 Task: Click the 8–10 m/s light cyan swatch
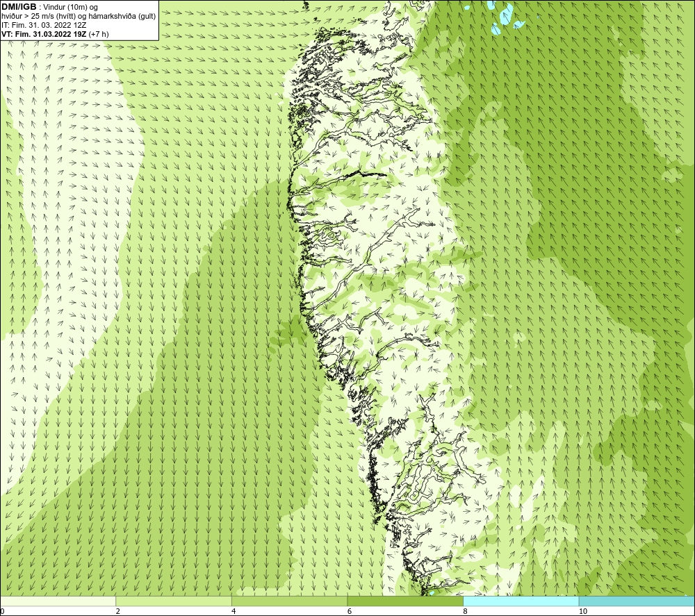click(521, 601)
